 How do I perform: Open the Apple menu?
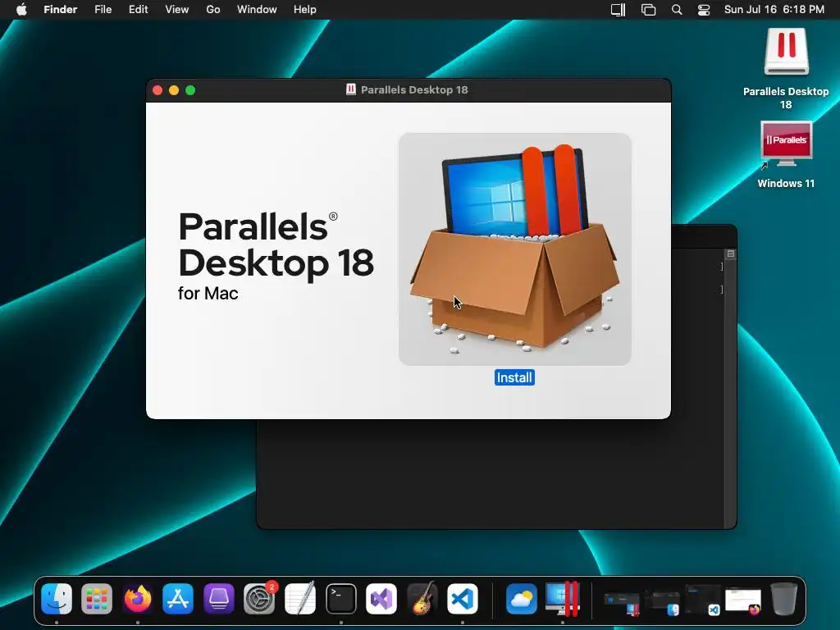[x=21, y=10]
